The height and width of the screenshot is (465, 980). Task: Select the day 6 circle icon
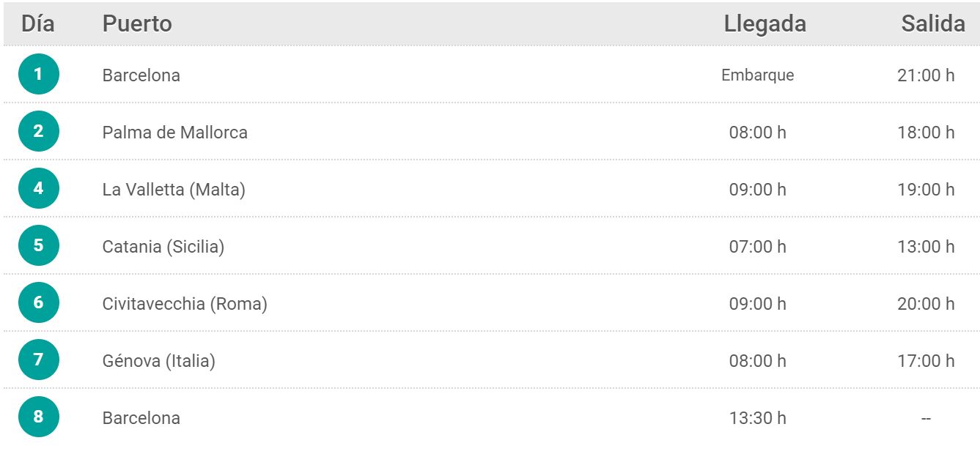click(x=39, y=302)
